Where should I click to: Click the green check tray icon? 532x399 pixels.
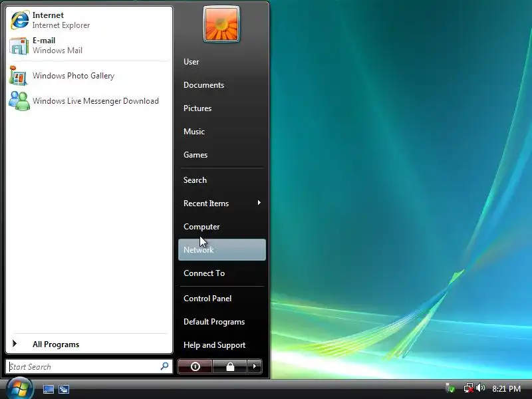click(x=450, y=388)
